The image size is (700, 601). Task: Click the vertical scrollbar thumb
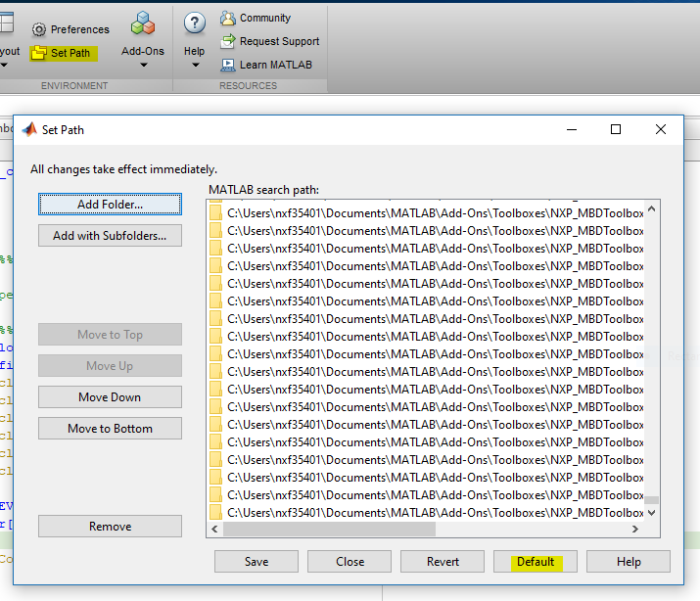tap(651, 500)
